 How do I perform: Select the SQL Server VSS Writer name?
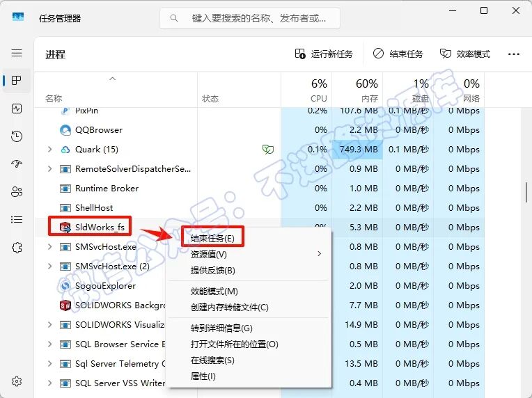120,383
